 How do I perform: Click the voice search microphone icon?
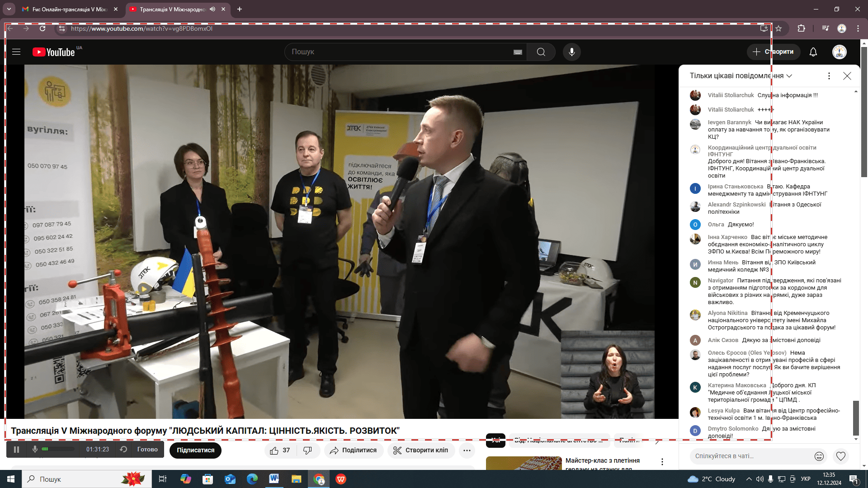571,52
